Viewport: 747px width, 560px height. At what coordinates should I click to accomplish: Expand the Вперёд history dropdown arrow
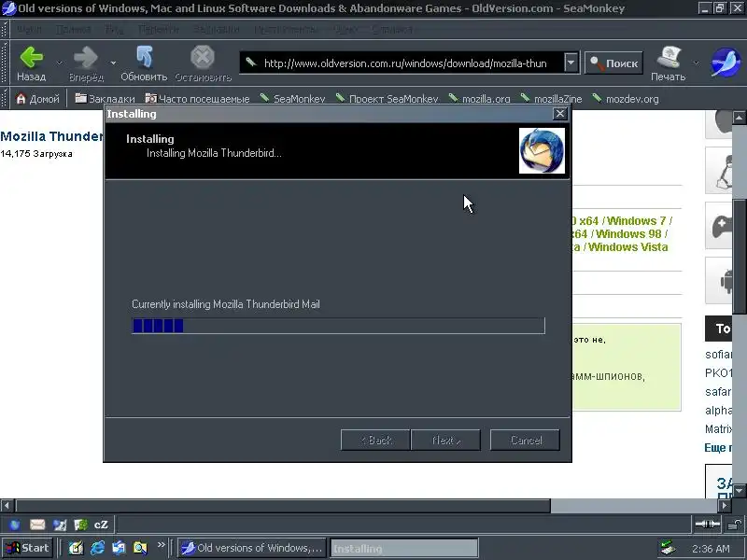pos(113,63)
